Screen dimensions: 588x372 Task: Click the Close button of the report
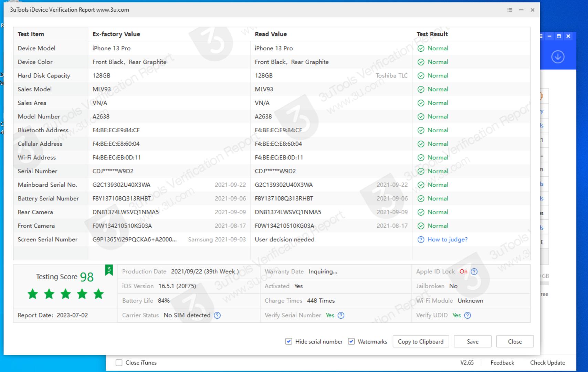coord(515,341)
